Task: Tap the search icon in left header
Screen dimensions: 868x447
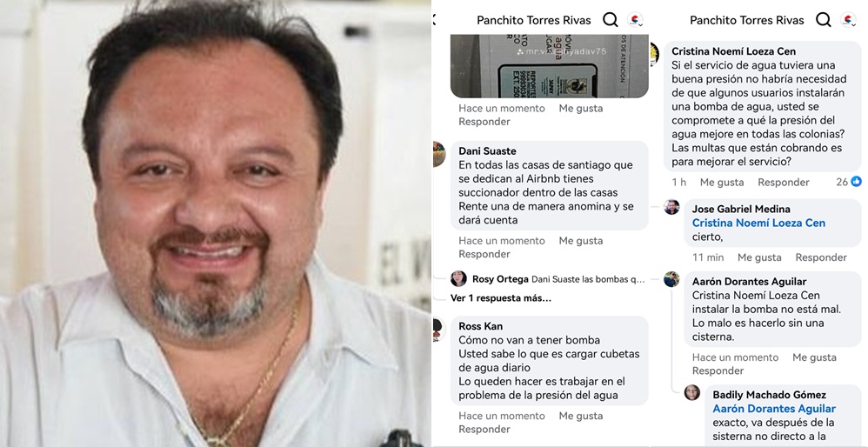Action: (x=610, y=20)
